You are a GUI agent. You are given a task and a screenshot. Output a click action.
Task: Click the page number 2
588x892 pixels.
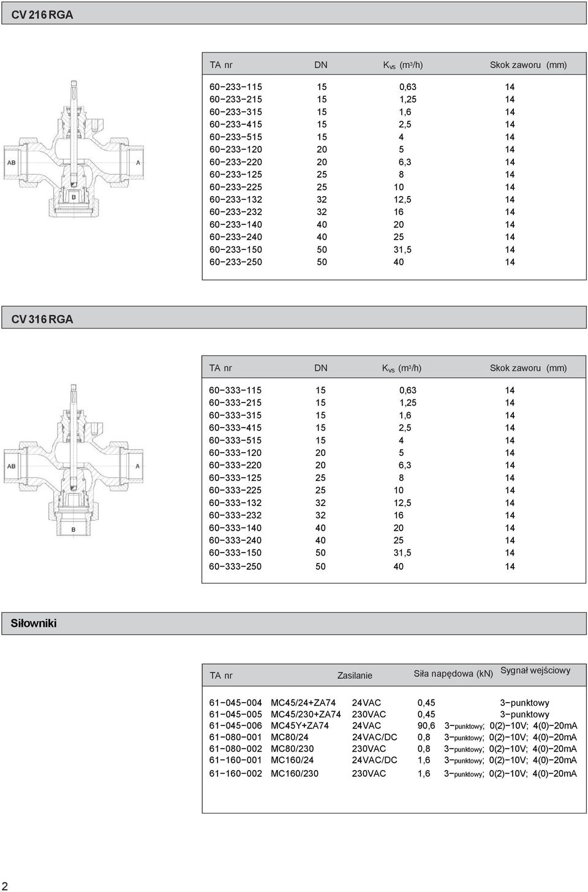pyautogui.click(x=5, y=885)
